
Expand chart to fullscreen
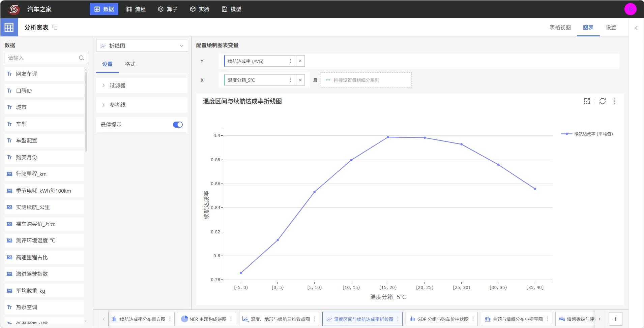(x=587, y=101)
